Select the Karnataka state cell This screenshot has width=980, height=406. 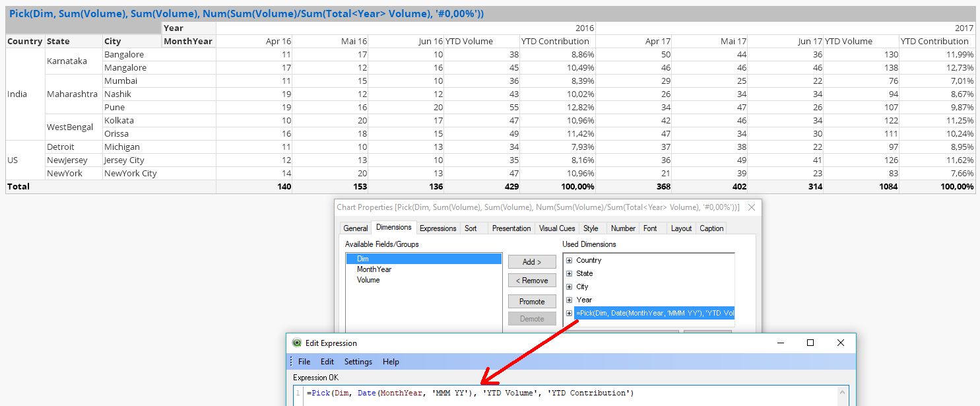pyautogui.click(x=73, y=61)
